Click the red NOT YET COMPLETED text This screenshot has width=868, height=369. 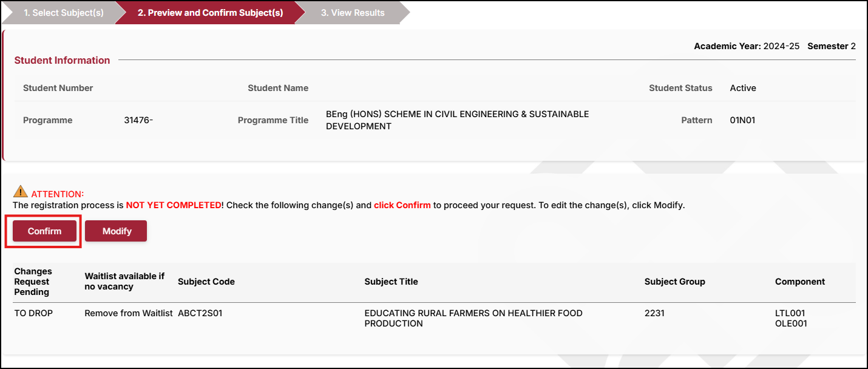tap(174, 205)
